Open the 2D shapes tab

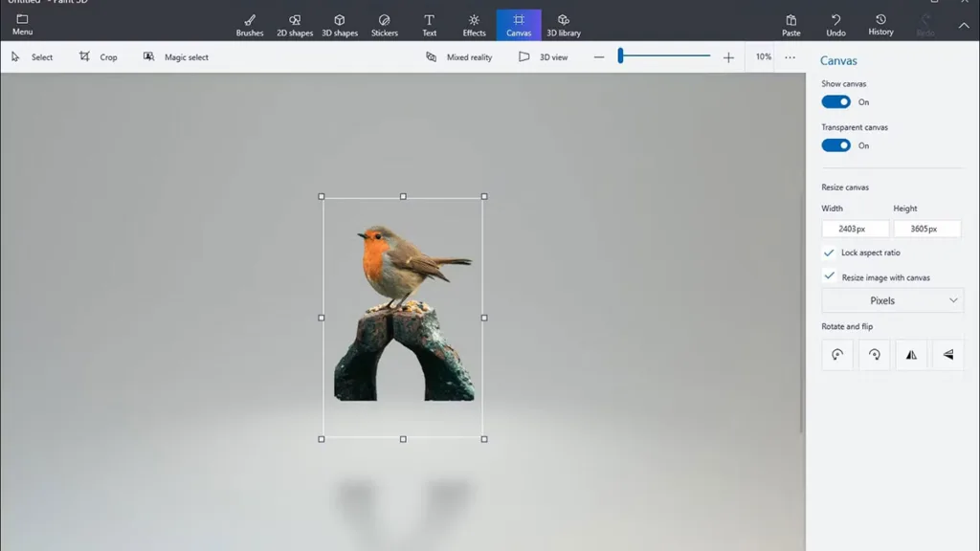point(295,26)
